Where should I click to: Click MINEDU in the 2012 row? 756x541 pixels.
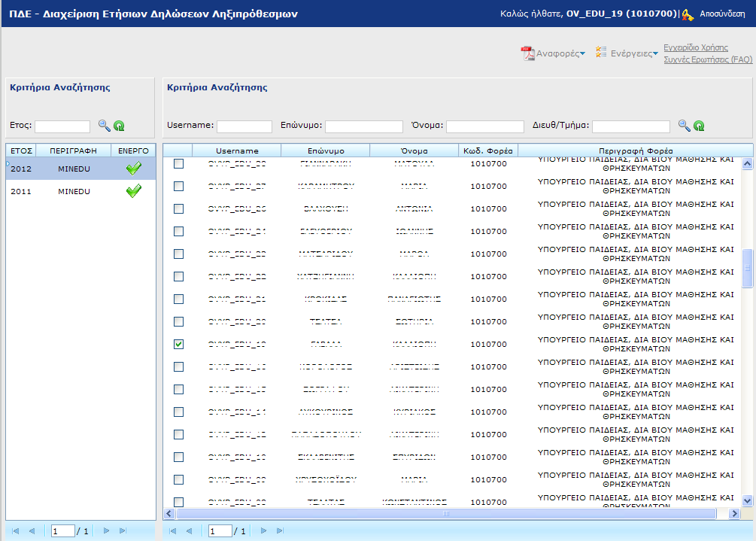tap(74, 169)
